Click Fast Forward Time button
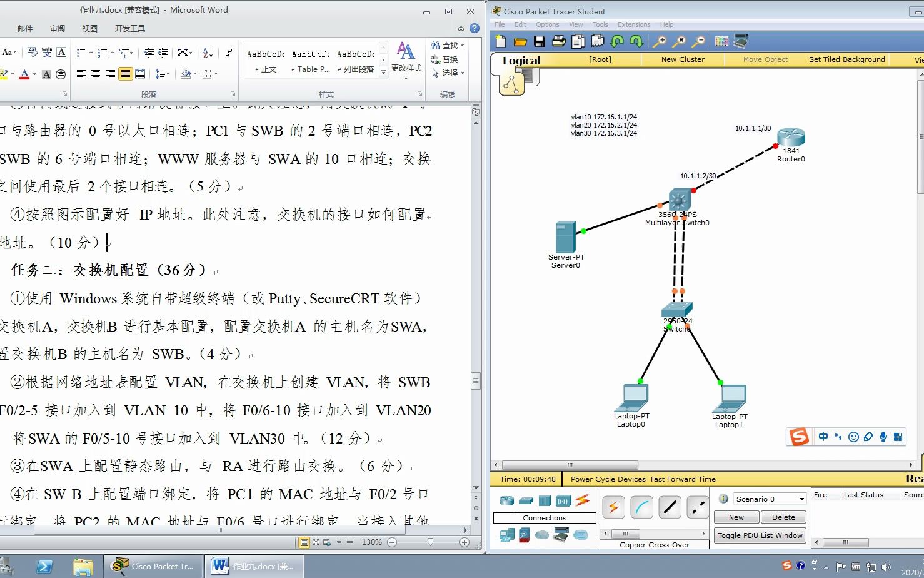Viewport: 924px width, 578px height. pos(683,479)
